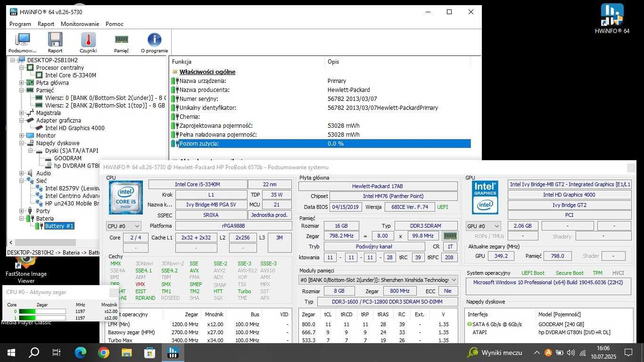Screen dimensions: 644x362
Task: Click the Wyniki meczu taskbar widget
Action: (495, 353)
